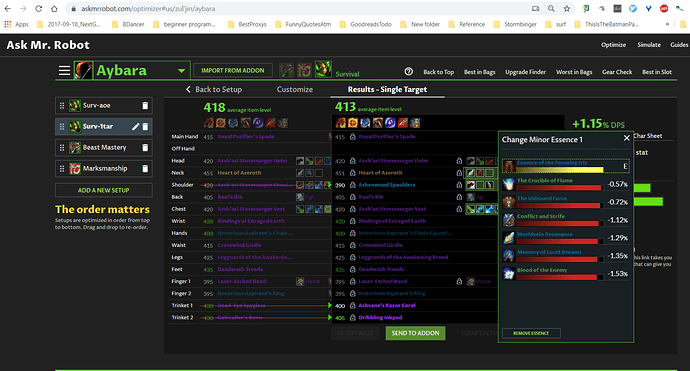
Task: Click the Send to Addon button
Action: (415, 333)
